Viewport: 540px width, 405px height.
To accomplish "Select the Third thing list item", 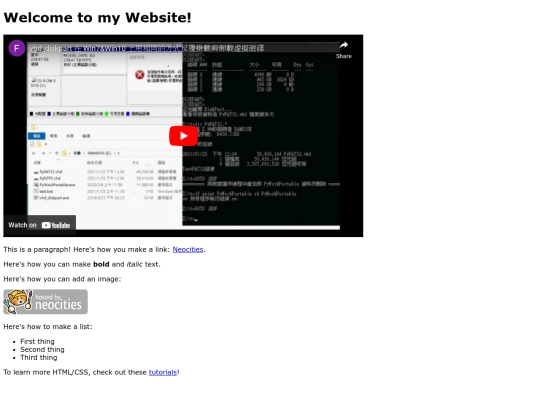I will [x=39, y=357].
